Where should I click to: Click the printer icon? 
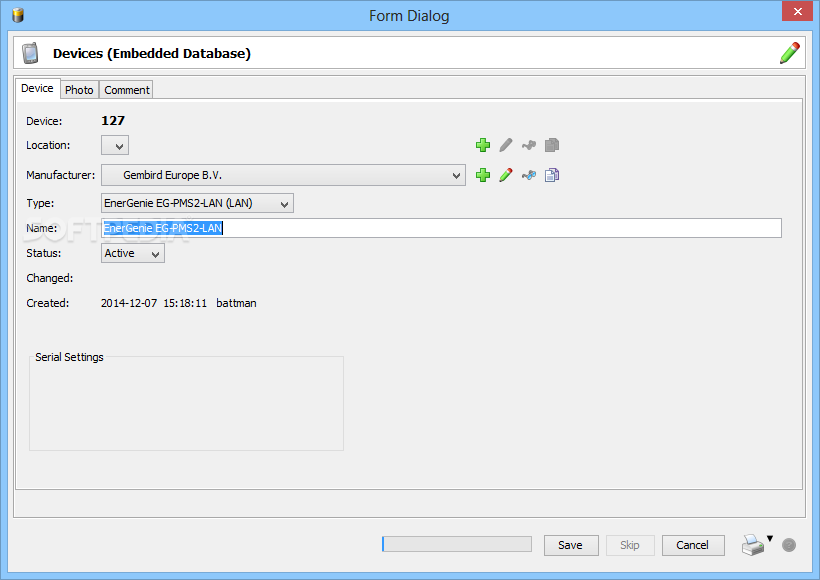click(x=753, y=545)
